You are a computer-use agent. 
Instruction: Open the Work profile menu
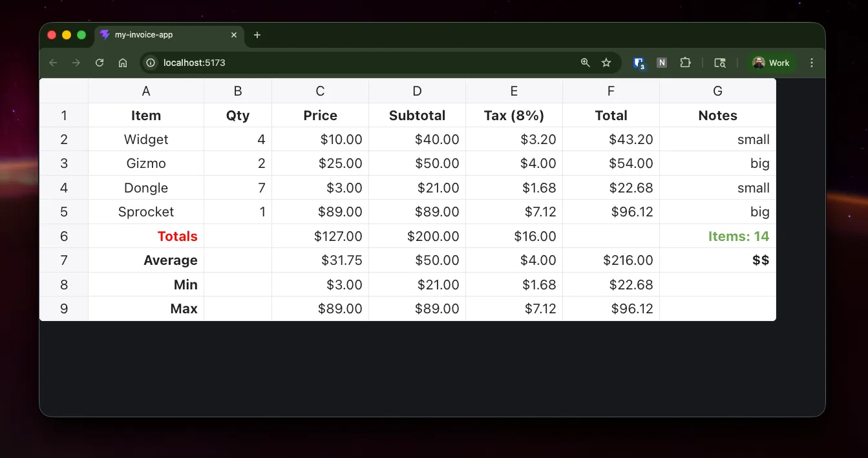tap(772, 63)
